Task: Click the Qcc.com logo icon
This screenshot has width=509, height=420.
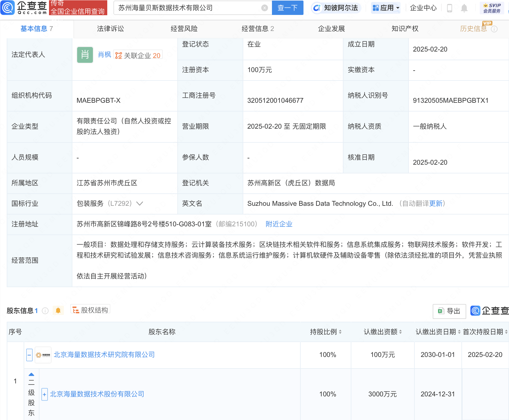Action: pyautogui.click(x=7, y=8)
